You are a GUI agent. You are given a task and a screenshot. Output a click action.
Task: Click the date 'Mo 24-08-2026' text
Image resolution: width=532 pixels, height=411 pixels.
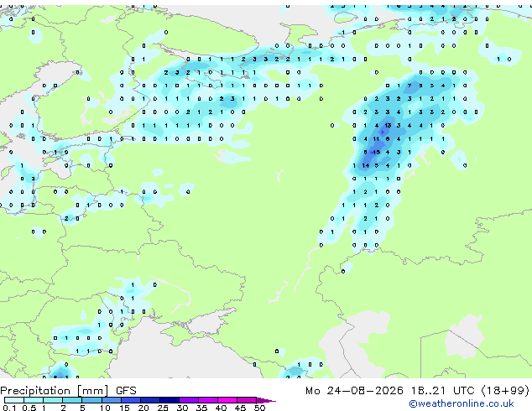(355, 391)
